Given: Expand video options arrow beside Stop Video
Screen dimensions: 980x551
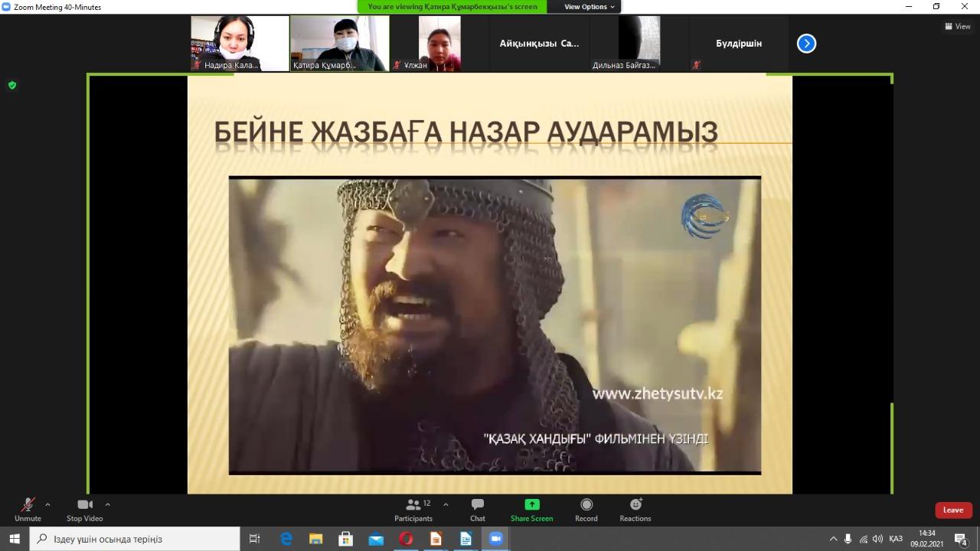Looking at the screenshot, I should (107, 504).
